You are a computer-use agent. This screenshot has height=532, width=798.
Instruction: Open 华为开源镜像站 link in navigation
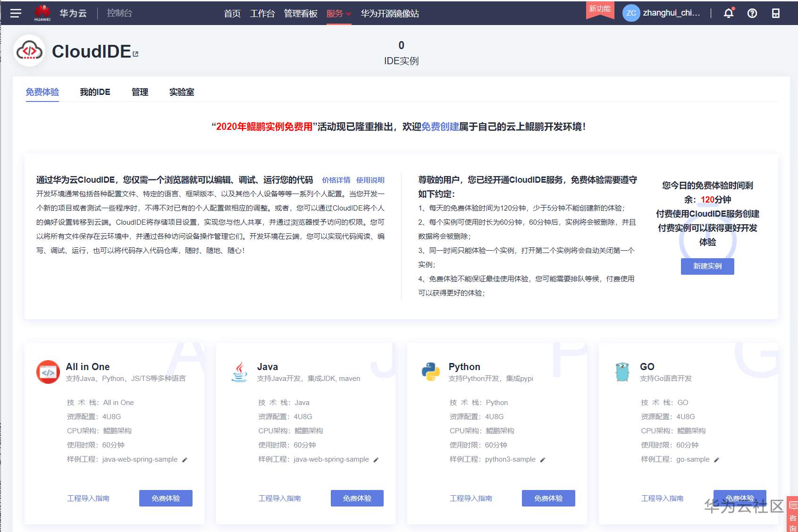pyautogui.click(x=390, y=14)
